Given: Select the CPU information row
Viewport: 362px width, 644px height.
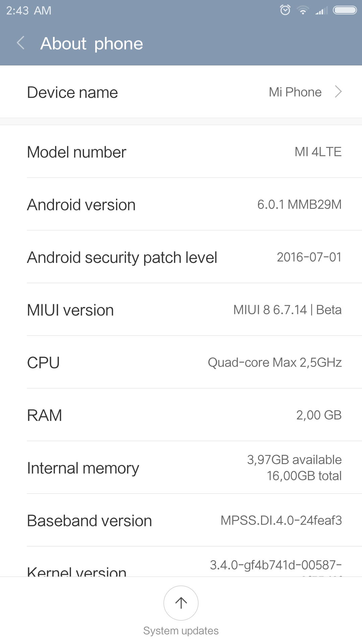Looking at the screenshot, I should click(181, 363).
